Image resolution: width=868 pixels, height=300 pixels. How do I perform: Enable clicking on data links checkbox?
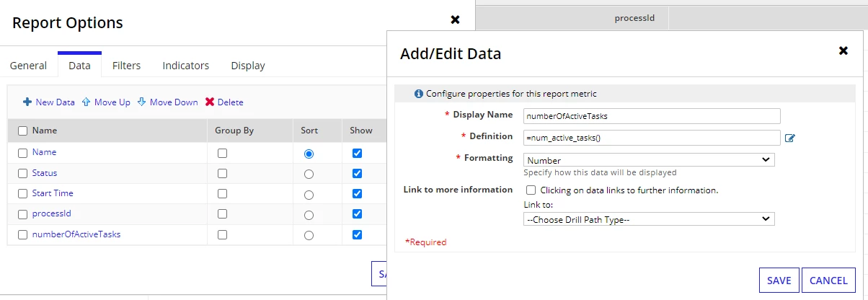point(531,190)
